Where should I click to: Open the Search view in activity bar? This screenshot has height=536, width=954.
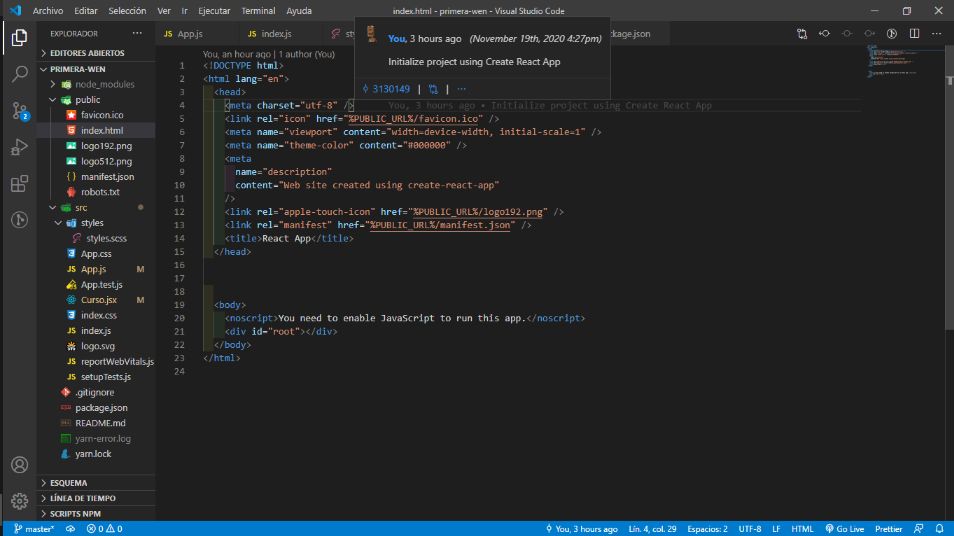pos(19,74)
